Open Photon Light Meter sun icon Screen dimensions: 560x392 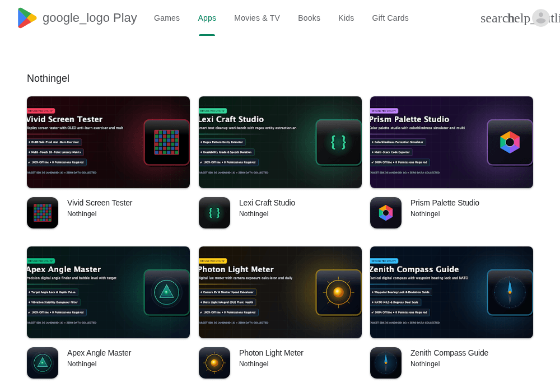pyautogui.click(x=214, y=363)
